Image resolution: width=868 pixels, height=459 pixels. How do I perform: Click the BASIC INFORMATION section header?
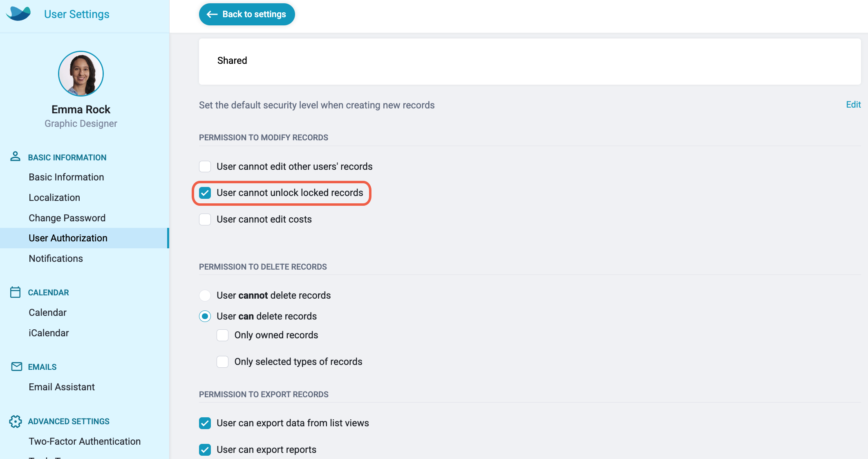click(x=67, y=157)
